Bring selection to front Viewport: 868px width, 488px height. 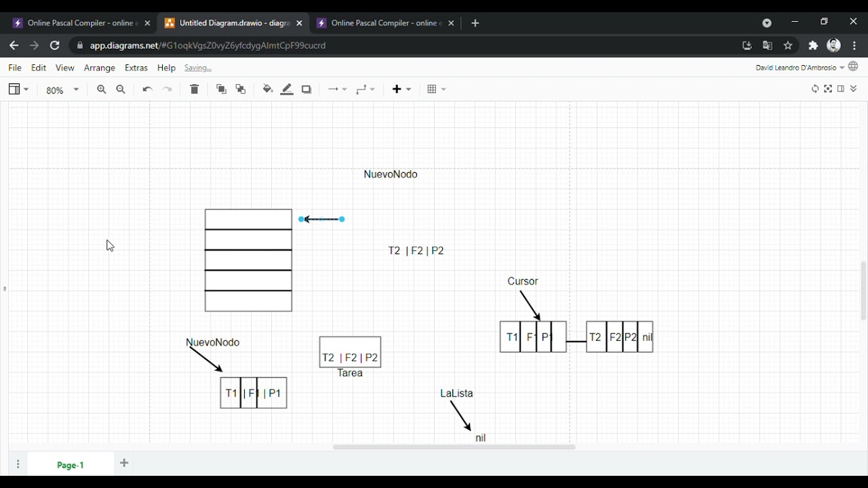click(221, 89)
